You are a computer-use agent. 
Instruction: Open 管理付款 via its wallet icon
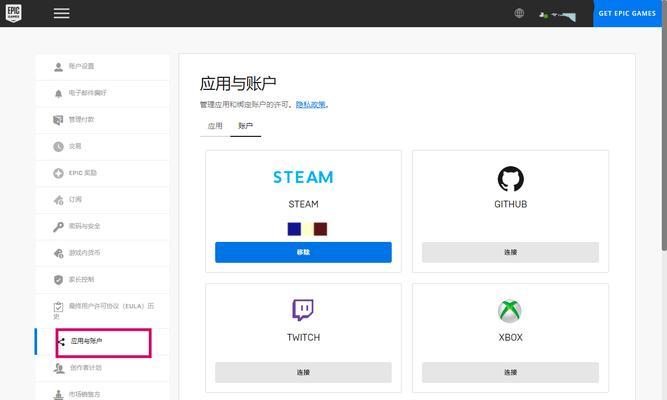point(58,120)
